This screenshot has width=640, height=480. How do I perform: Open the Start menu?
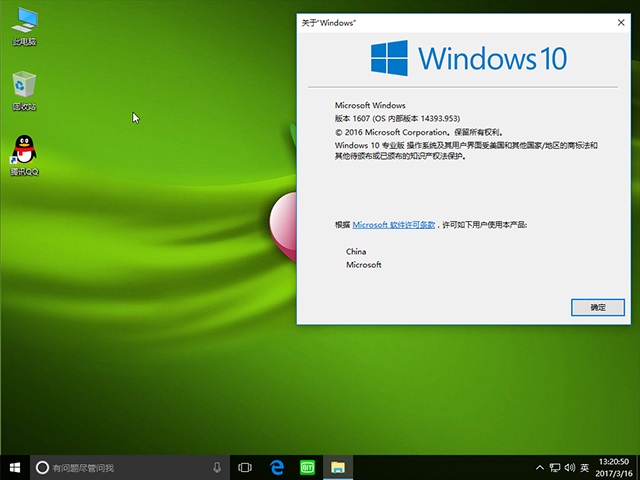coord(14,467)
